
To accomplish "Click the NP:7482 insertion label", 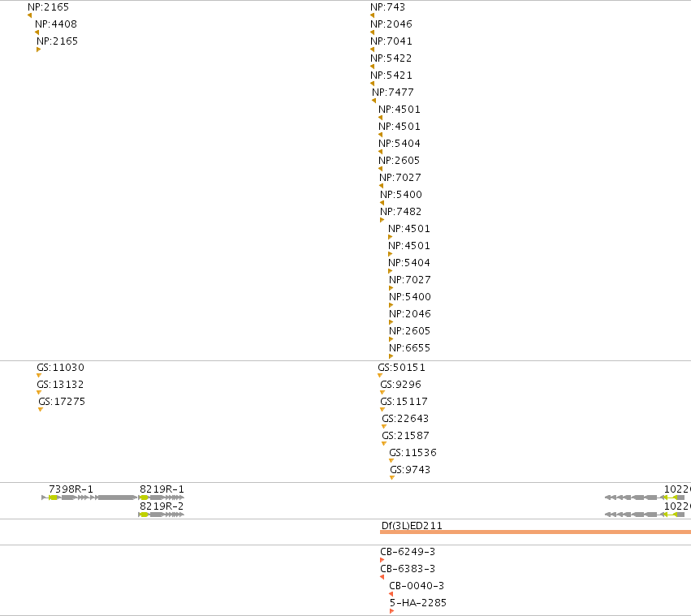I will (x=400, y=212).
